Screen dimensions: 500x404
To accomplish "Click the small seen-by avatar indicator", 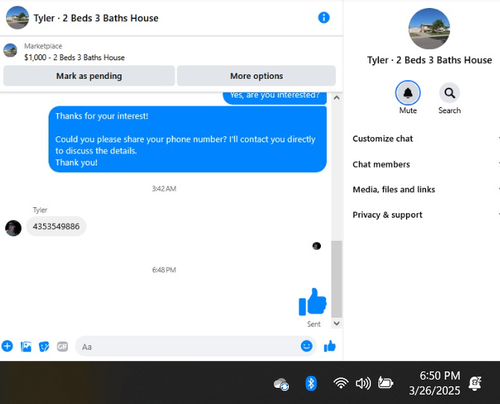I will click(317, 246).
